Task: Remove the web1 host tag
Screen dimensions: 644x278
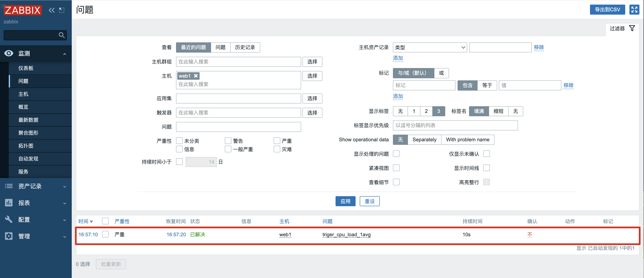Action: click(196, 76)
